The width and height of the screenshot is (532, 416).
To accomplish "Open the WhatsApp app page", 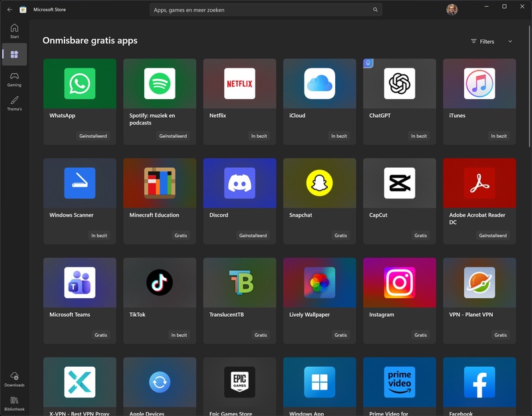I will (x=80, y=100).
